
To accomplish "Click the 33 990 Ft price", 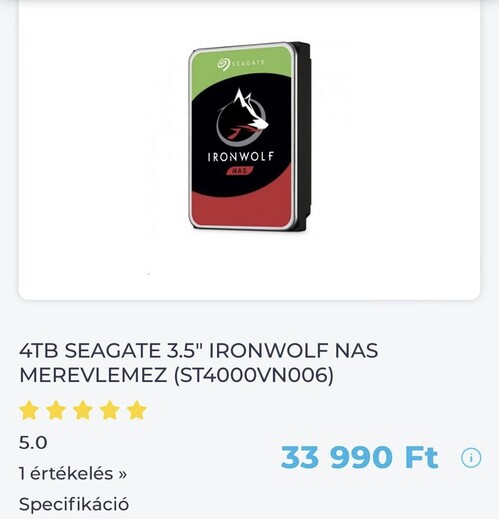I will 359,457.
